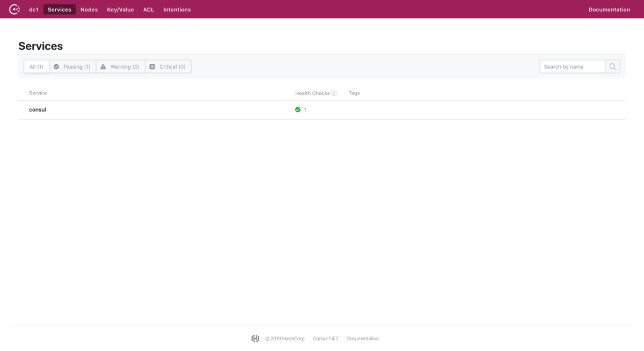This screenshot has height=351, width=644.
Task: Click the Health Checks column header
Action: 312,93
